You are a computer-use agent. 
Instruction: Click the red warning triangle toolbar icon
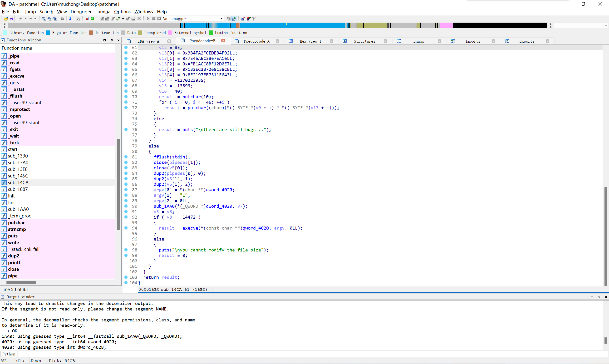pos(87,19)
